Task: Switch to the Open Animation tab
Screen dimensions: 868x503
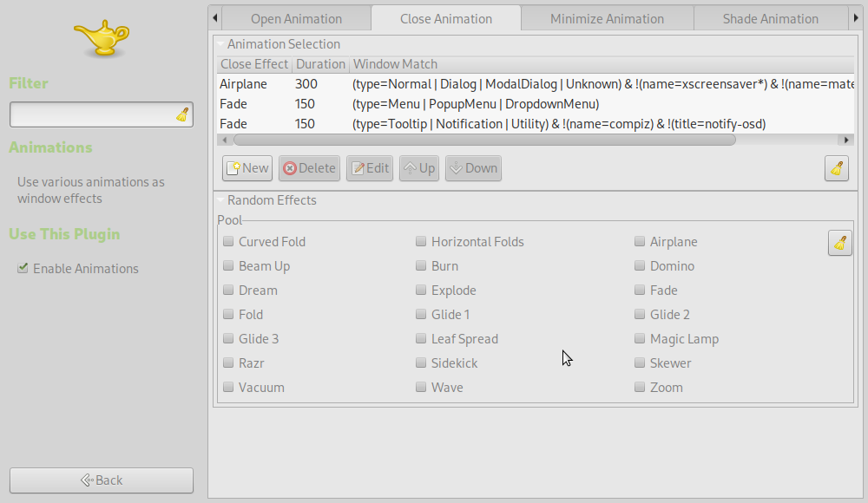Action: click(x=296, y=18)
